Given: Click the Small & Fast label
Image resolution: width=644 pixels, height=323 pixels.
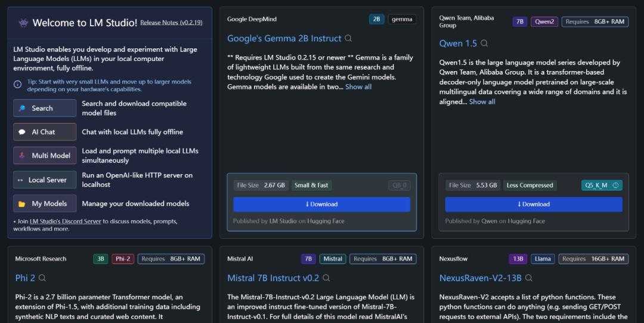Looking at the screenshot, I should tap(311, 185).
